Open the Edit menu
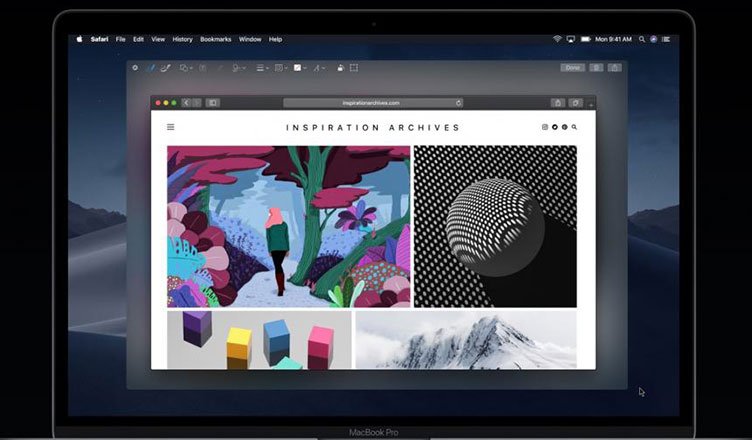This screenshot has width=752, height=440. [x=139, y=39]
